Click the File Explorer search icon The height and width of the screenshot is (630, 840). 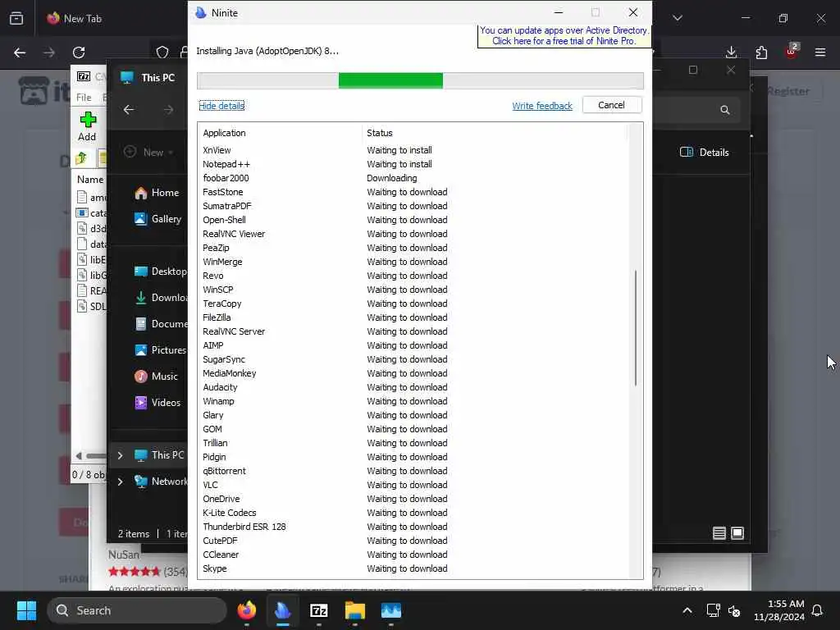pyautogui.click(x=725, y=110)
